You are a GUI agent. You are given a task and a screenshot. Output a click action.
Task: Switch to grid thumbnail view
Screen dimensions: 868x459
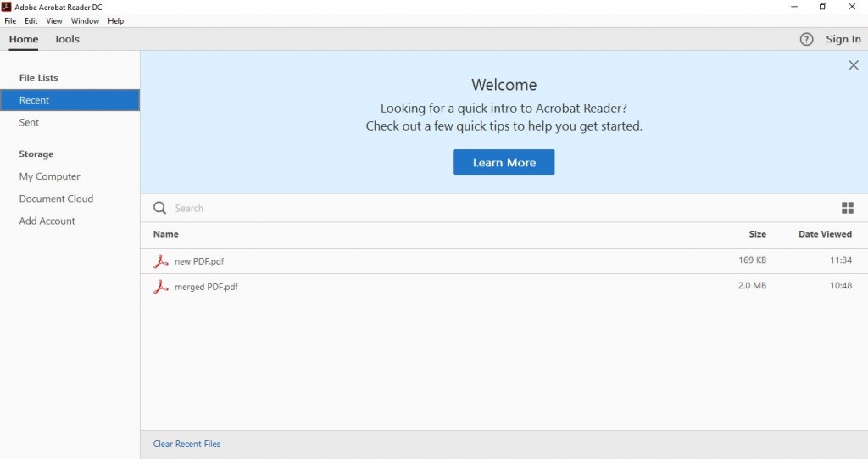[x=847, y=208]
